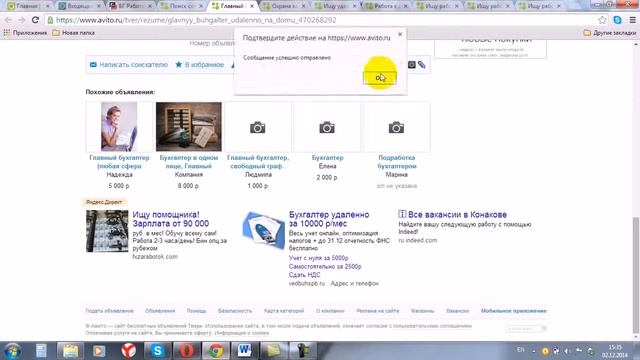This screenshot has width=640, height=360.
Task: Click camera placeholder above Елена listing
Action: tap(327, 128)
